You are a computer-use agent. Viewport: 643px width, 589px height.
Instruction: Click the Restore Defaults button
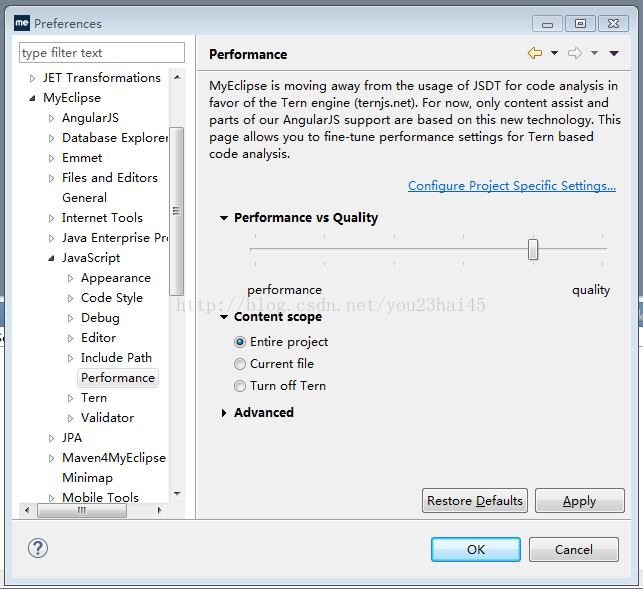click(x=475, y=500)
